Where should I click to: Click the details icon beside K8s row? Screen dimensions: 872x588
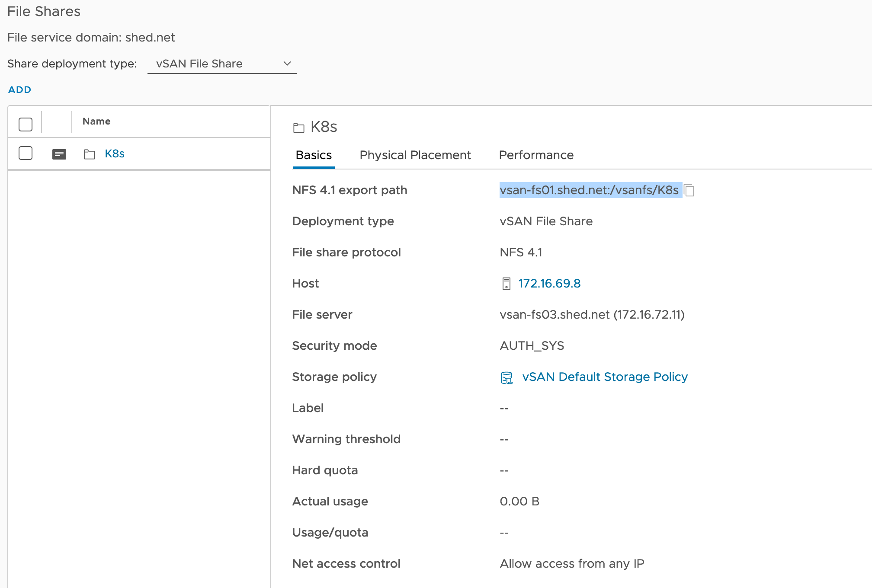click(59, 154)
